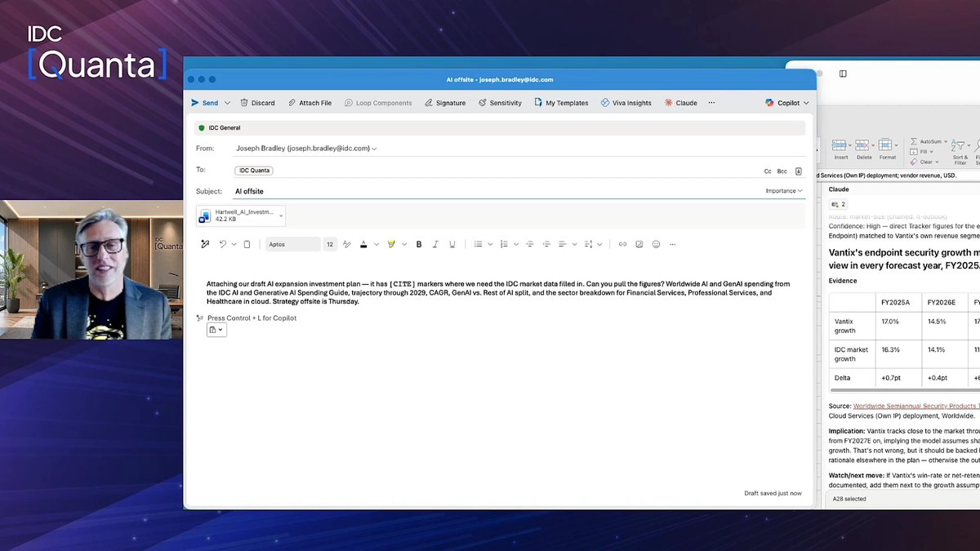Insert a picture

point(639,244)
